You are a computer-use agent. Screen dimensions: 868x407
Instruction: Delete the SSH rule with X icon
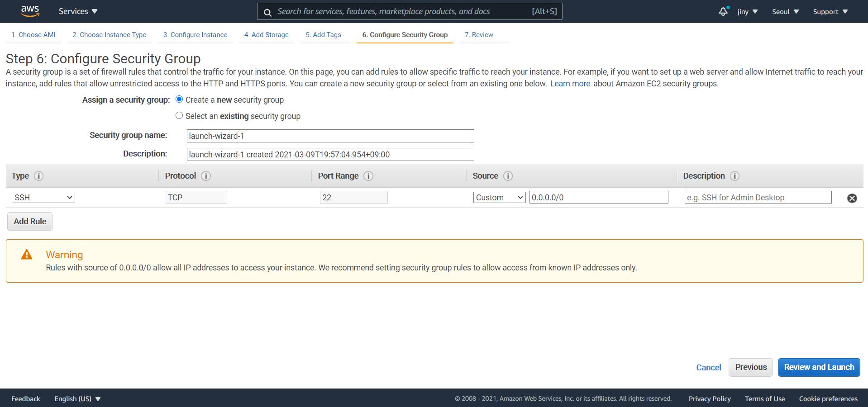852,198
